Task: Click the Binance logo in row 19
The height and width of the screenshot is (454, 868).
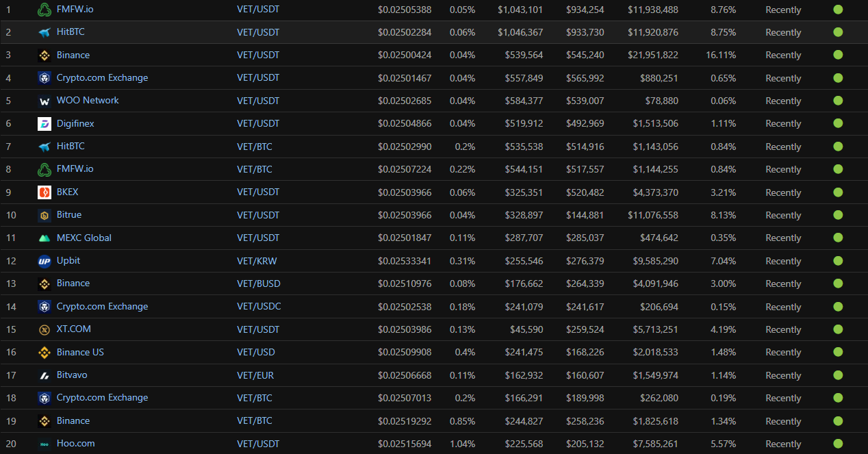Action: click(x=44, y=421)
